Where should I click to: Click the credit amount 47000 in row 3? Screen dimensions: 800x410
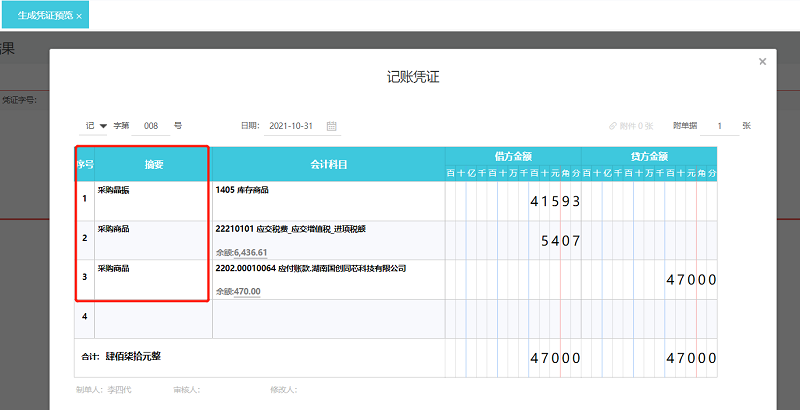coord(691,281)
